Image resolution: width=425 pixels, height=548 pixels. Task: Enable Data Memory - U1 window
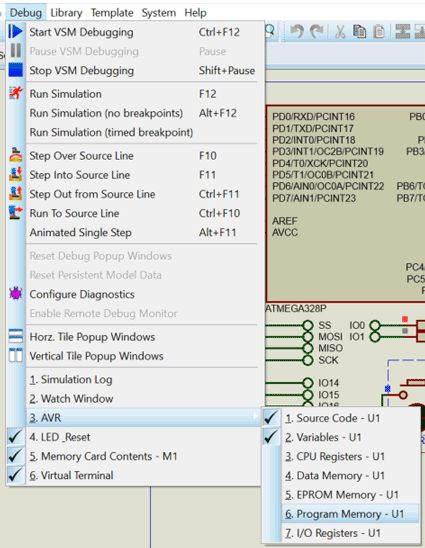(341, 476)
